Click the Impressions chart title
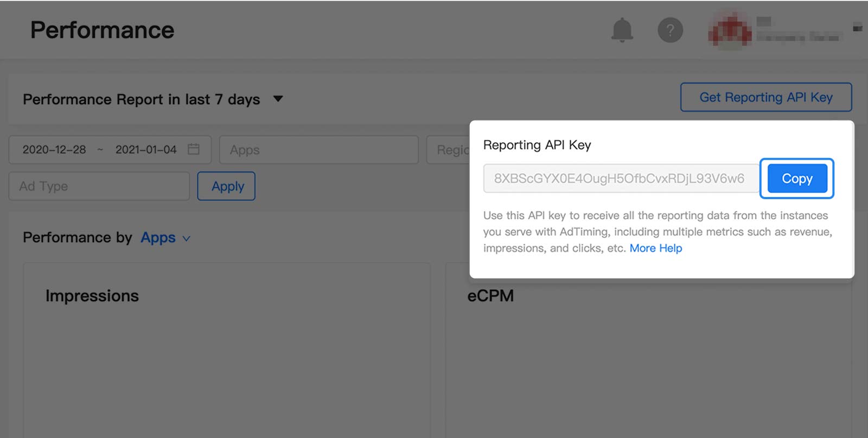This screenshot has width=868, height=438. [x=92, y=296]
